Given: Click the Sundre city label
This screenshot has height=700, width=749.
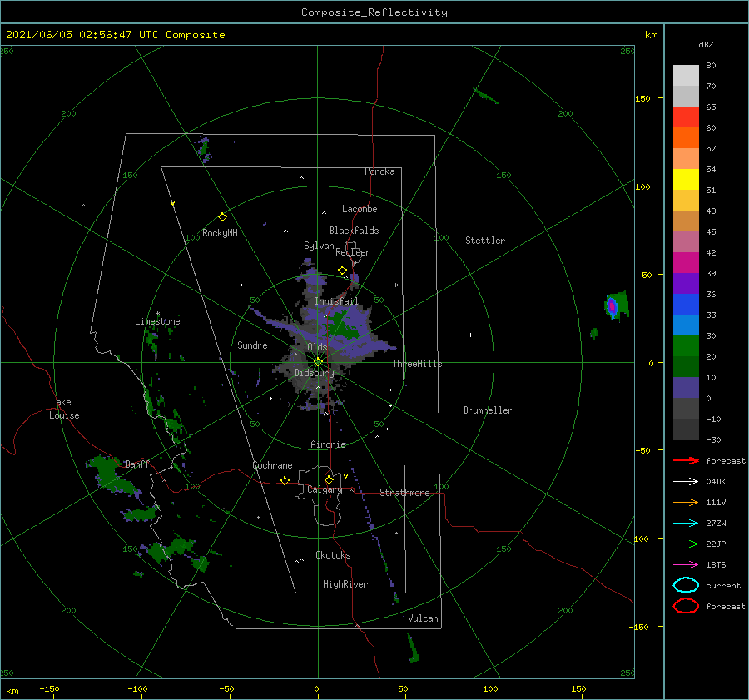Looking at the screenshot, I should click(x=252, y=345).
